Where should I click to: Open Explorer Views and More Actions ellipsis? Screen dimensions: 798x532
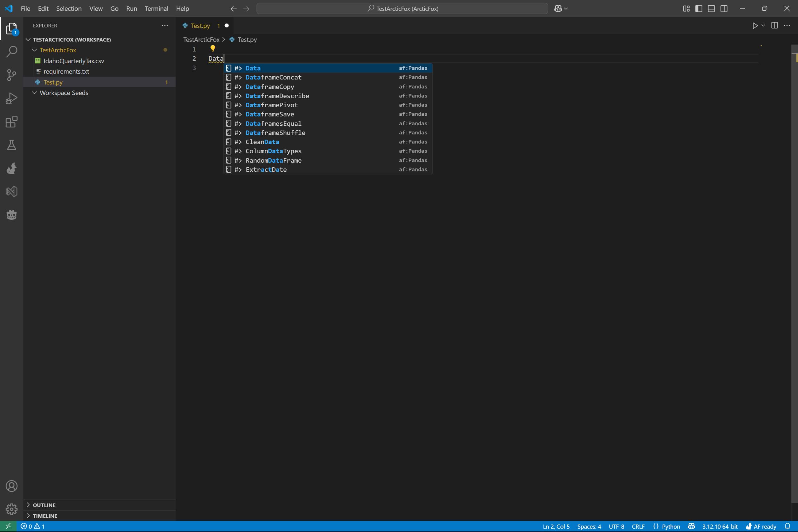click(x=165, y=26)
